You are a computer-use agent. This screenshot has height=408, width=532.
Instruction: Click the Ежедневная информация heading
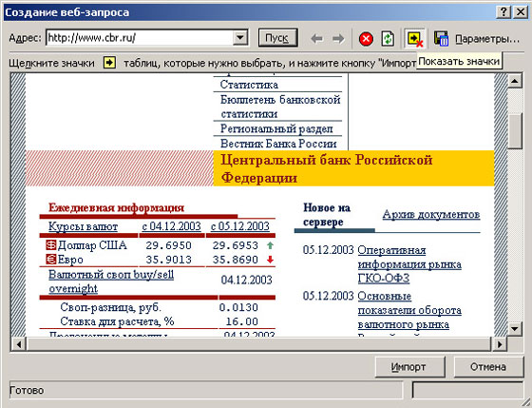(116, 207)
